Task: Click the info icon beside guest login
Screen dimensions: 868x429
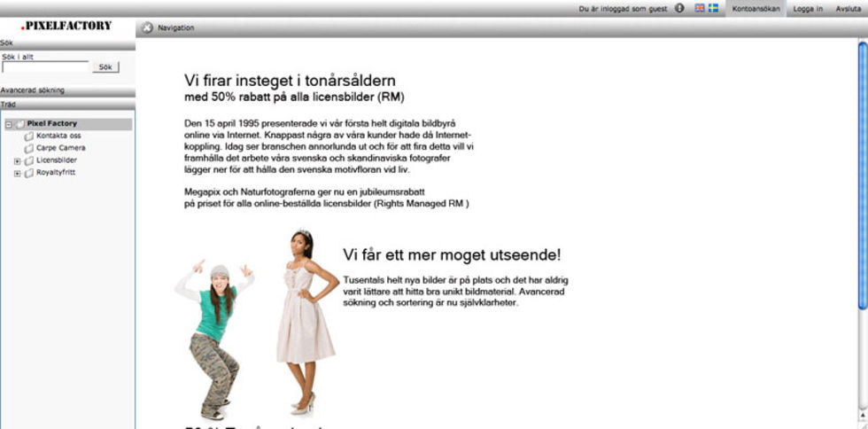Action: point(680,8)
